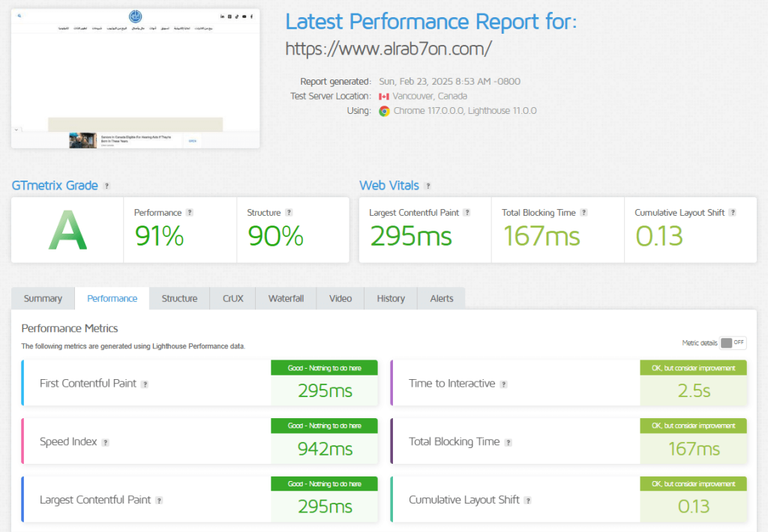
Task: Click Total Blocking Time help icon in Performance Metrics
Action: [508, 442]
